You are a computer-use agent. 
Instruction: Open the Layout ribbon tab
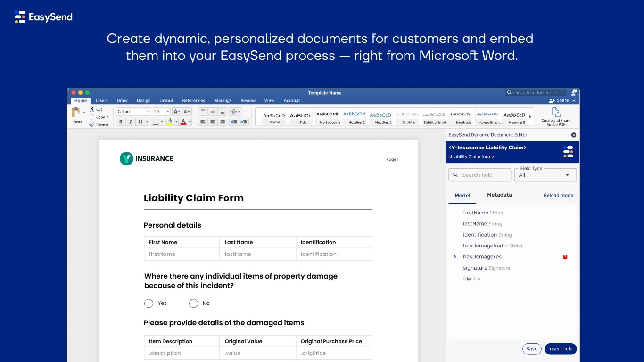coord(166,100)
